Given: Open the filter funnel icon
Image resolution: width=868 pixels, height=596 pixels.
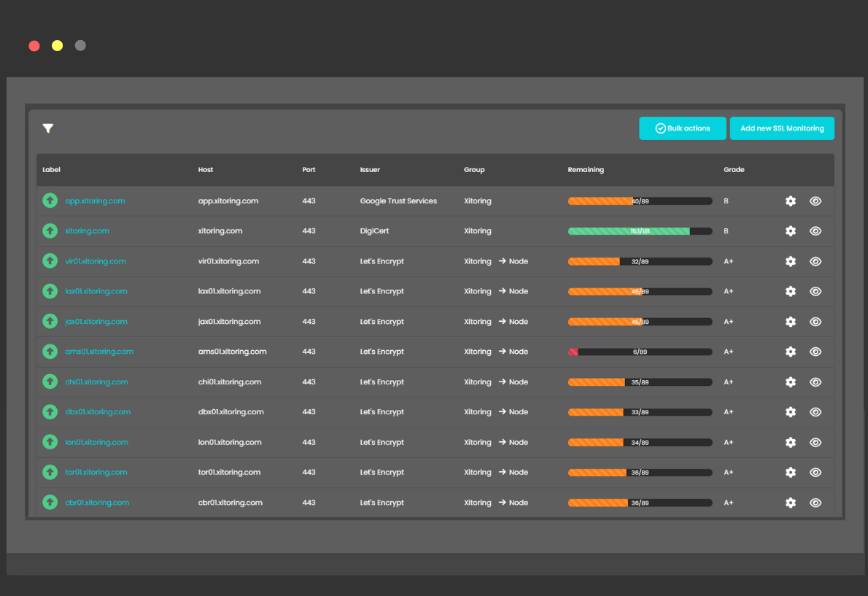Looking at the screenshot, I should (x=48, y=128).
